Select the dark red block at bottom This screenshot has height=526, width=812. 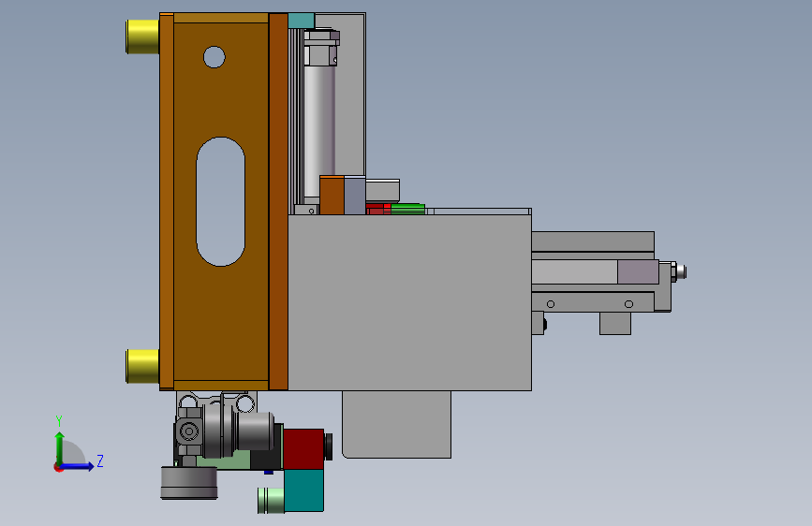[x=304, y=449]
